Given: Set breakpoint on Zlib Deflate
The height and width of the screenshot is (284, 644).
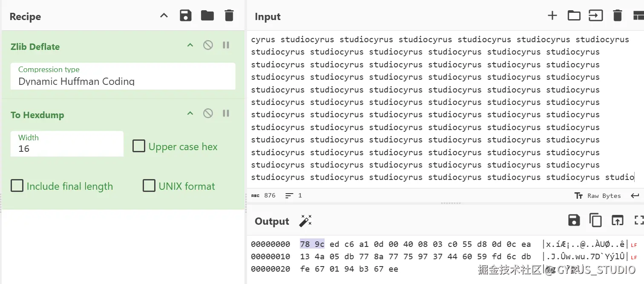Looking at the screenshot, I should coord(226,45).
